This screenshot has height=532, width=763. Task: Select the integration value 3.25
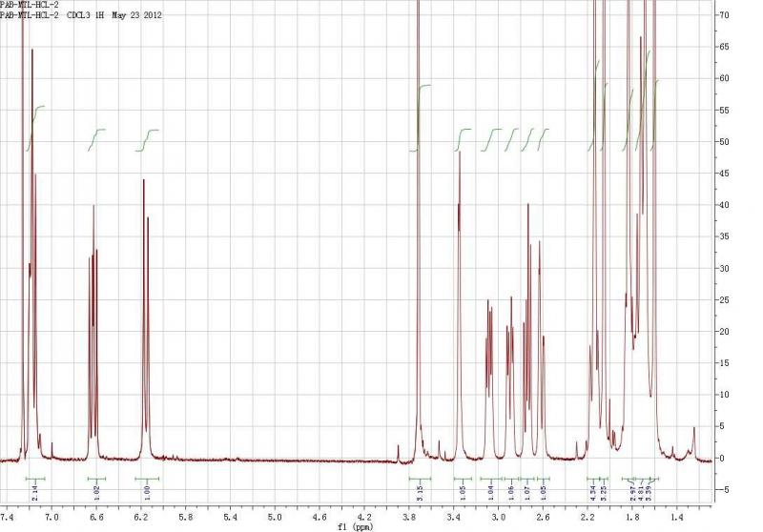click(604, 494)
